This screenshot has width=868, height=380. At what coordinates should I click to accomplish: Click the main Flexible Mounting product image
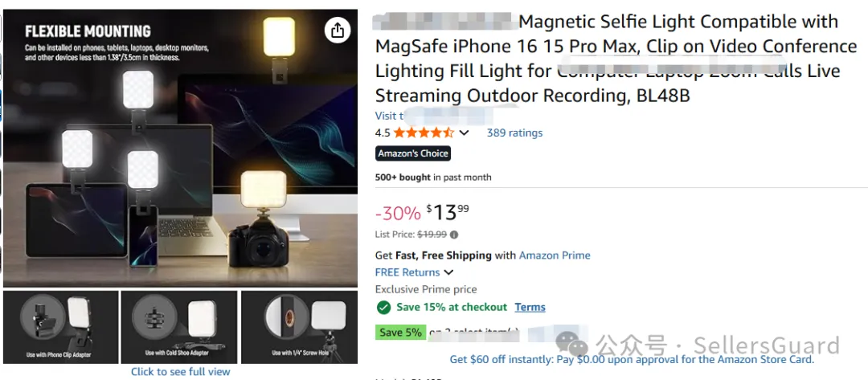(180, 149)
